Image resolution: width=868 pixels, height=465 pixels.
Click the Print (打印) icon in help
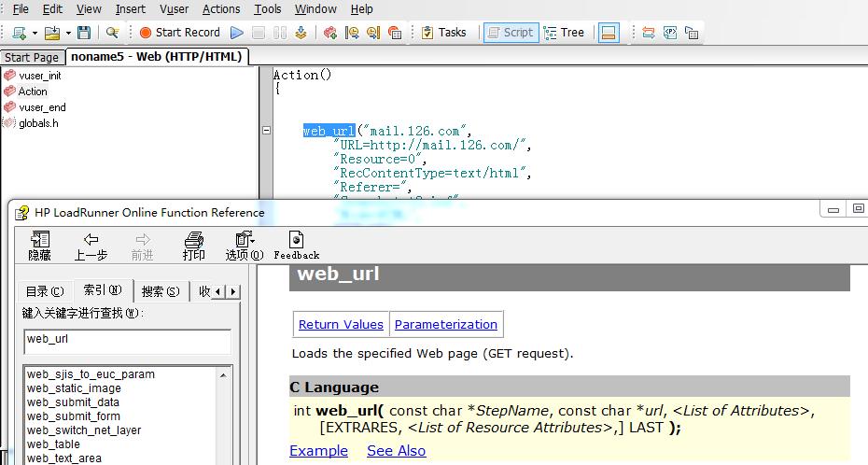click(x=194, y=246)
